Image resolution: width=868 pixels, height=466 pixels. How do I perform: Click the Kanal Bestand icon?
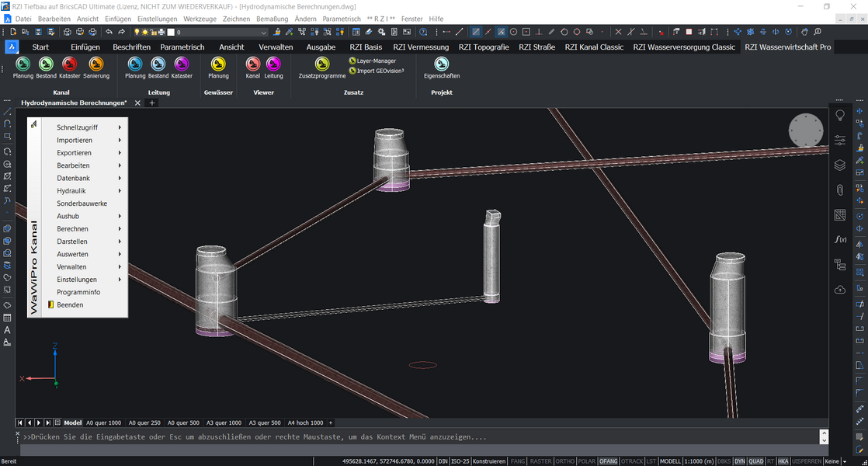[46, 64]
